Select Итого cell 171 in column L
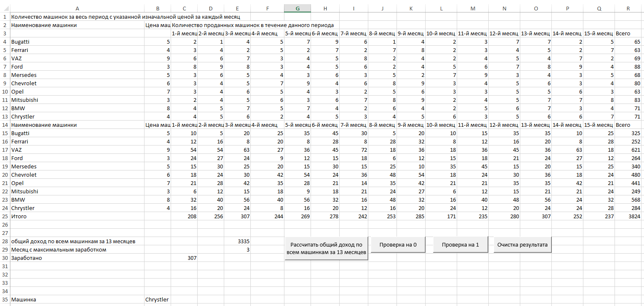This screenshot has width=644, height=306. click(441, 216)
